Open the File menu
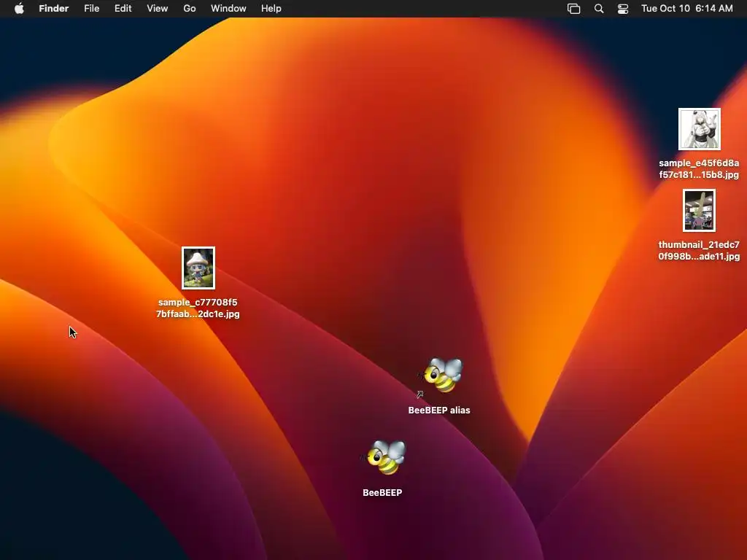The image size is (747, 560). coord(91,9)
